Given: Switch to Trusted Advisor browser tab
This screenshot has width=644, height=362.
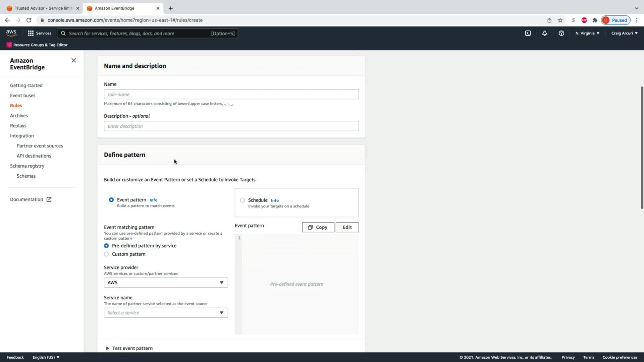Looking at the screenshot, I should tap(43, 8).
